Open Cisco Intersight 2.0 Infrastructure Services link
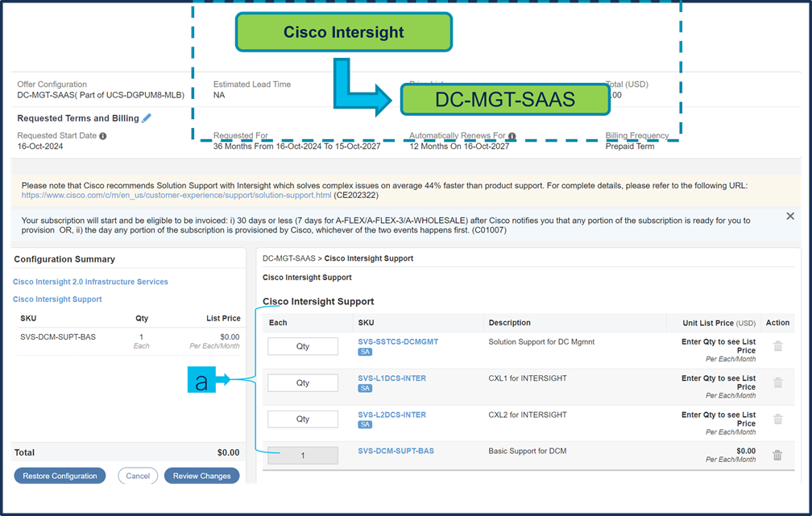This screenshot has width=812, height=516. click(90, 282)
